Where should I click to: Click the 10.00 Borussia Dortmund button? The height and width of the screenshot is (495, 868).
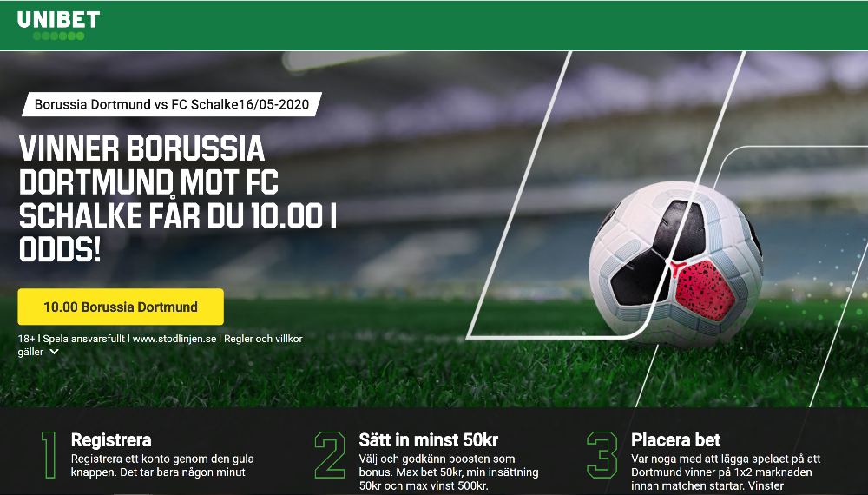coord(121,307)
